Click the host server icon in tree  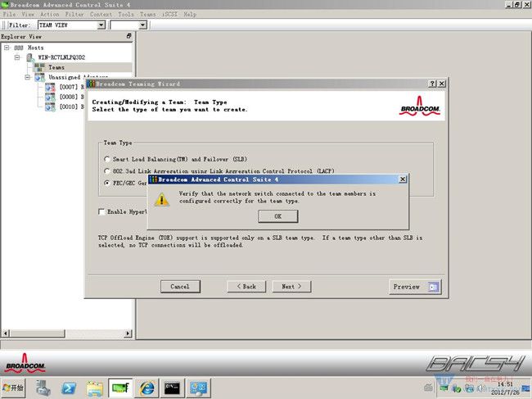pyautogui.click(x=30, y=57)
